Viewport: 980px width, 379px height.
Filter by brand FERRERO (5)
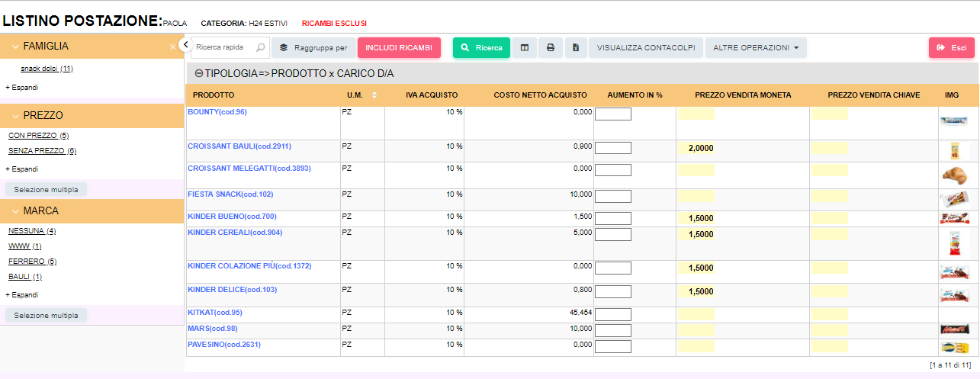[33, 262]
